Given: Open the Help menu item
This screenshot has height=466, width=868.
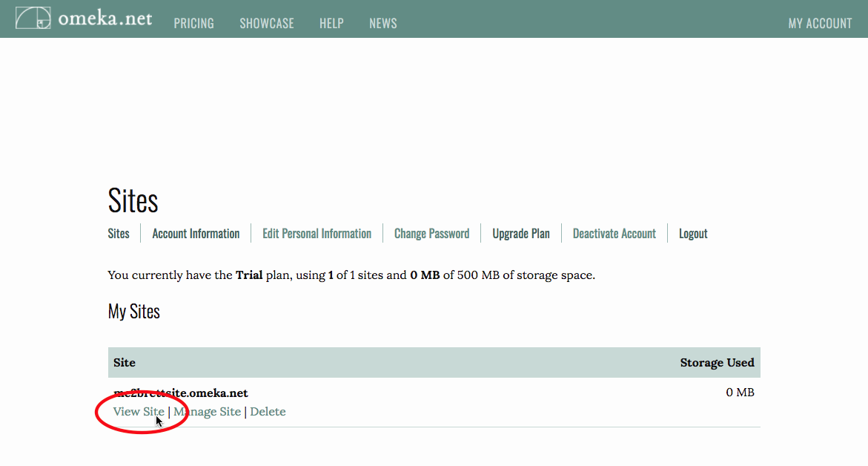Looking at the screenshot, I should coord(331,24).
